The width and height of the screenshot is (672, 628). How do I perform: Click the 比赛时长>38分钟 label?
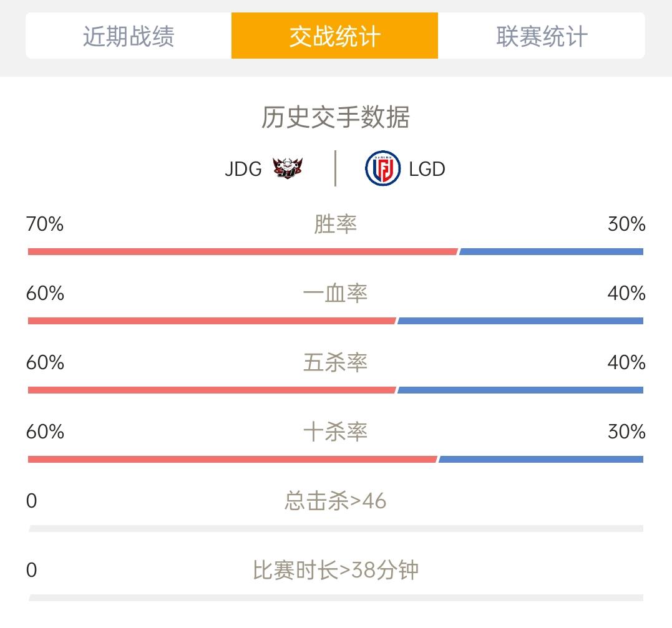click(336, 570)
